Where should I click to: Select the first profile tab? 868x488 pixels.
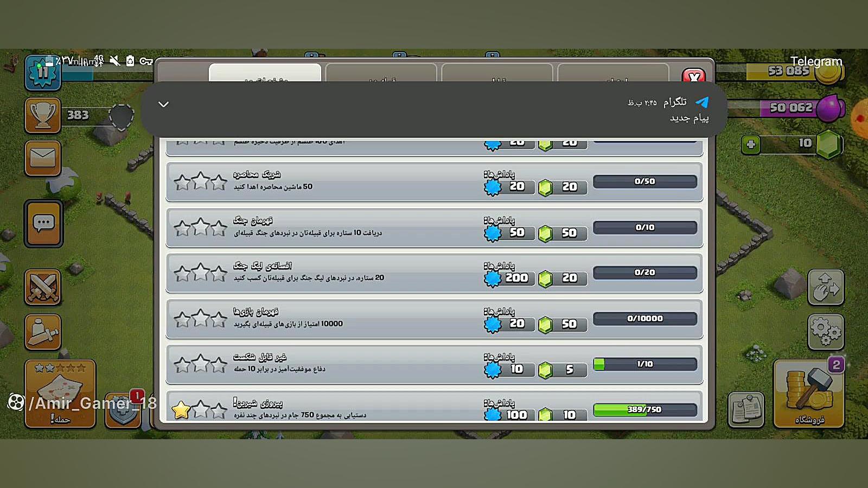[265, 73]
